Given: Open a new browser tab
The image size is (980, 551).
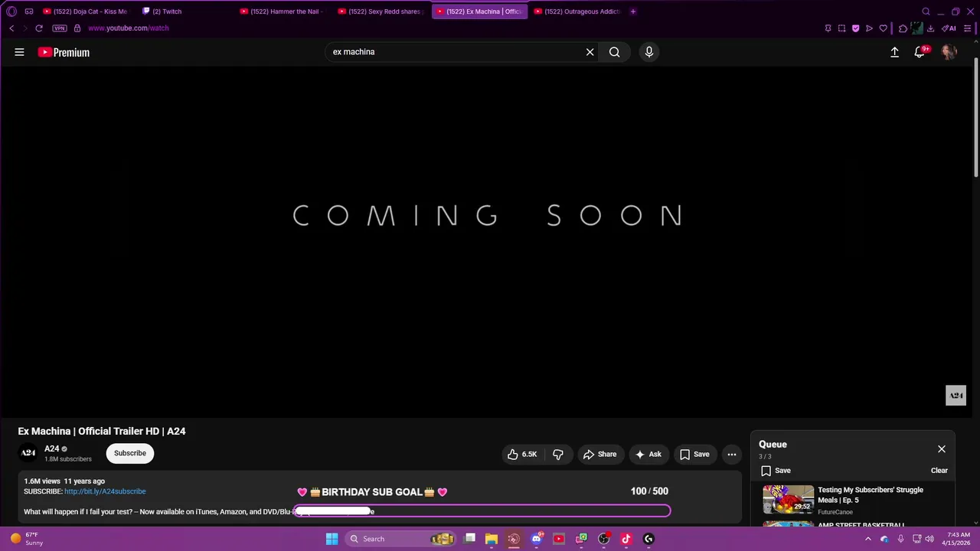Looking at the screenshot, I should [633, 11].
